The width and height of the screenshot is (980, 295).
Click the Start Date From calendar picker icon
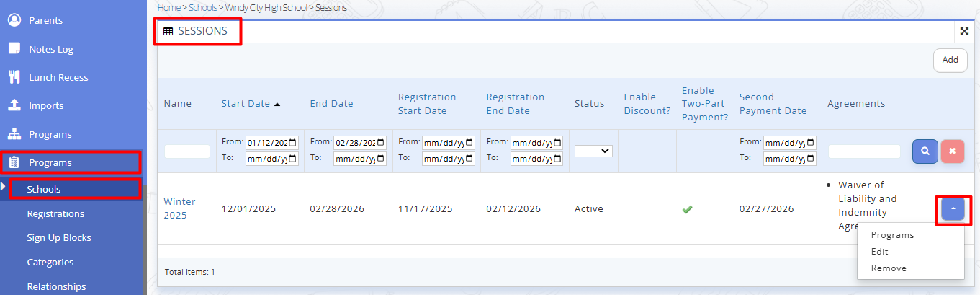point(293,142)
